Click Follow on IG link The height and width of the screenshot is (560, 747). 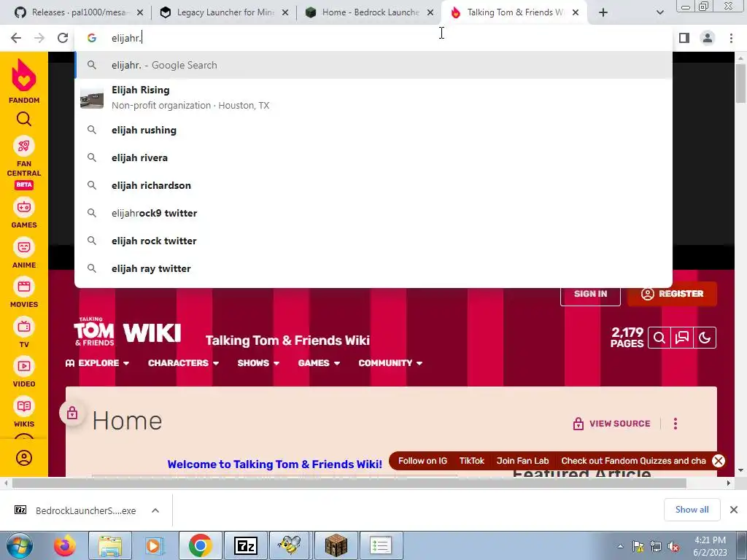tap(422, 461)
